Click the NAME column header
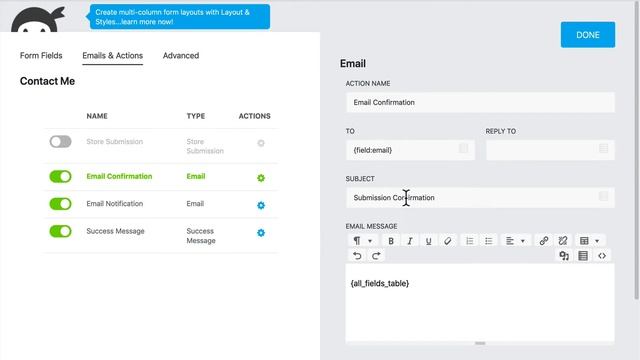 [x=97, y=116]
